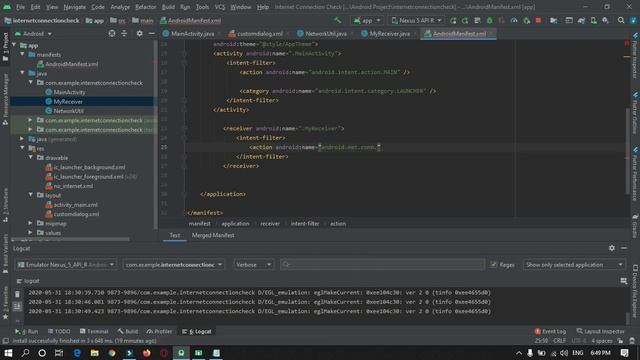The image size is (640, 360).
Task: Select NetworkUtil in project tree
Action: [69, 111]
